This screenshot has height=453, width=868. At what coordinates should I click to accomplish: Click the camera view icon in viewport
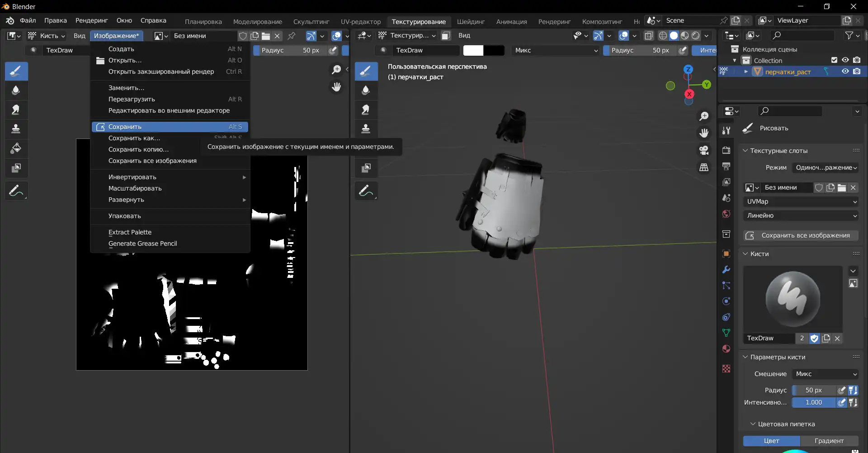pyautogui.click(x=704, y=150)
